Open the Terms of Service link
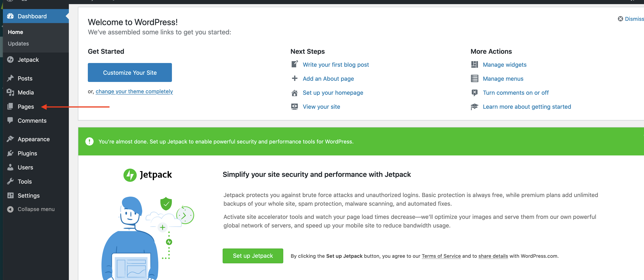The height and width of the screenshot is (280, 644). point(441,256)
